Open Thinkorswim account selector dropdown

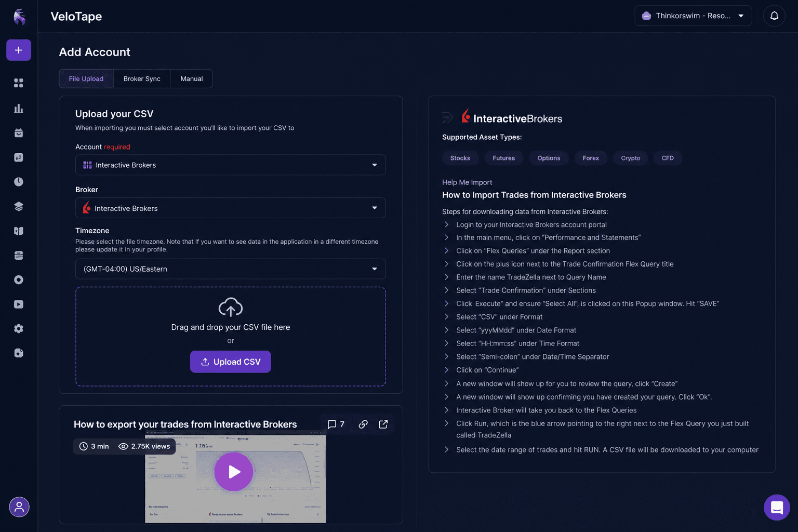(x=693, y=16)
